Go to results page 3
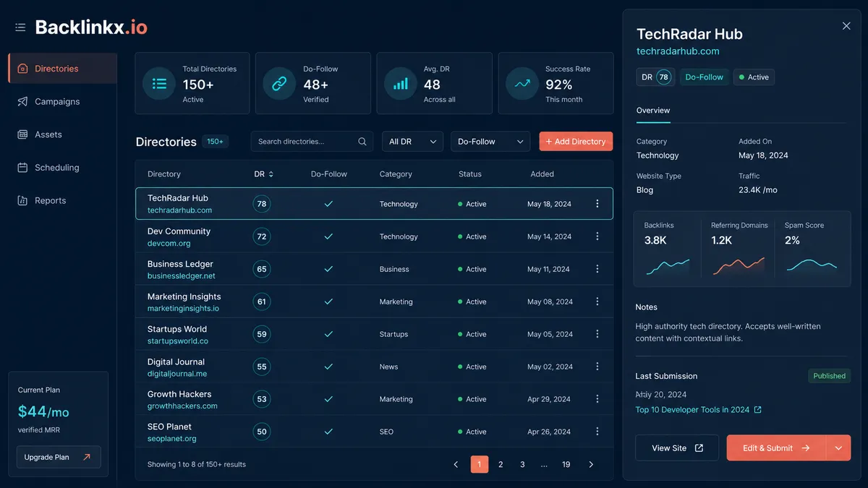The width and height of the screenshot is (868, 488). (522, 464)
